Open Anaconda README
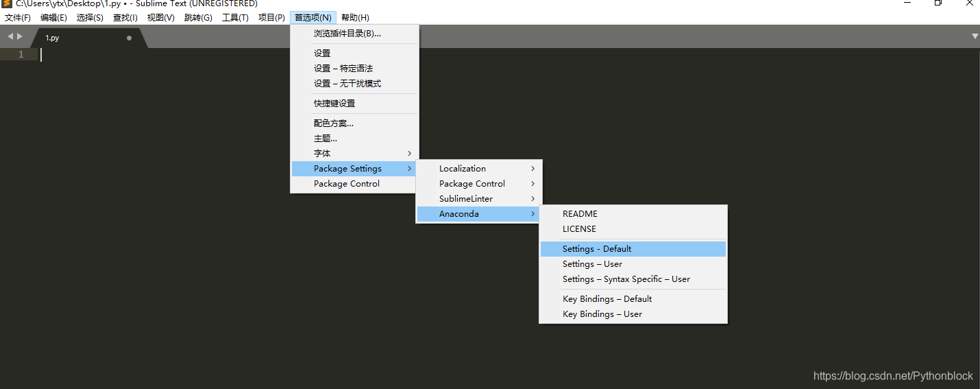Screen dimensions: 980x389 [x=633, y=213]
